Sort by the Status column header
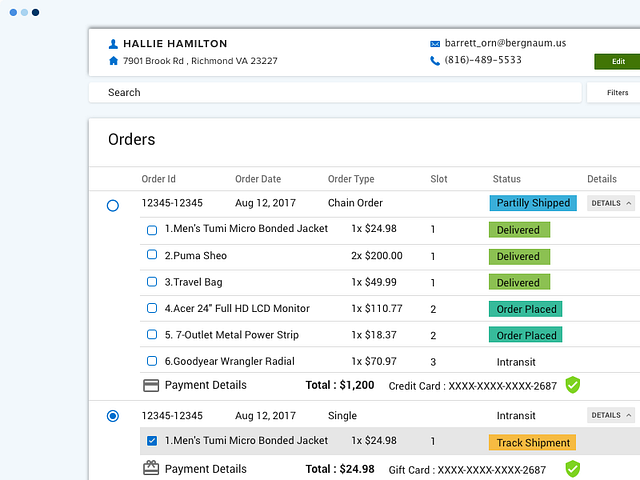 [506, 179]
